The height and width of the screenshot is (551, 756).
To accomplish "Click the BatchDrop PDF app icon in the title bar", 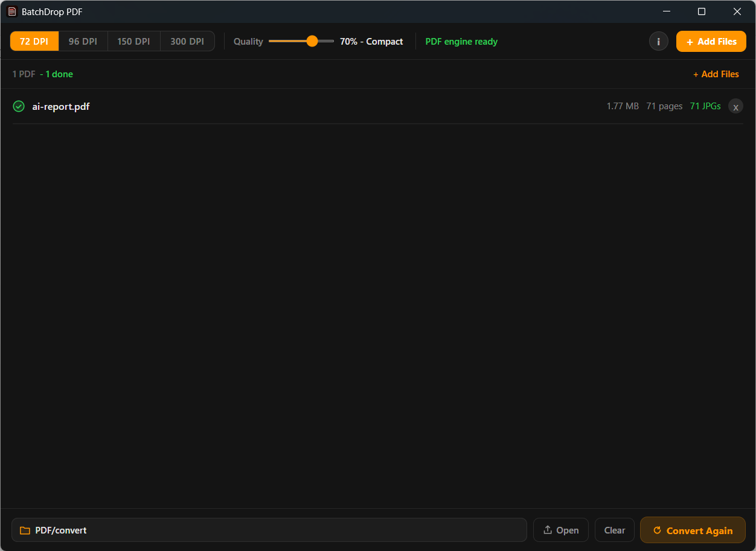I will point(11,11).
